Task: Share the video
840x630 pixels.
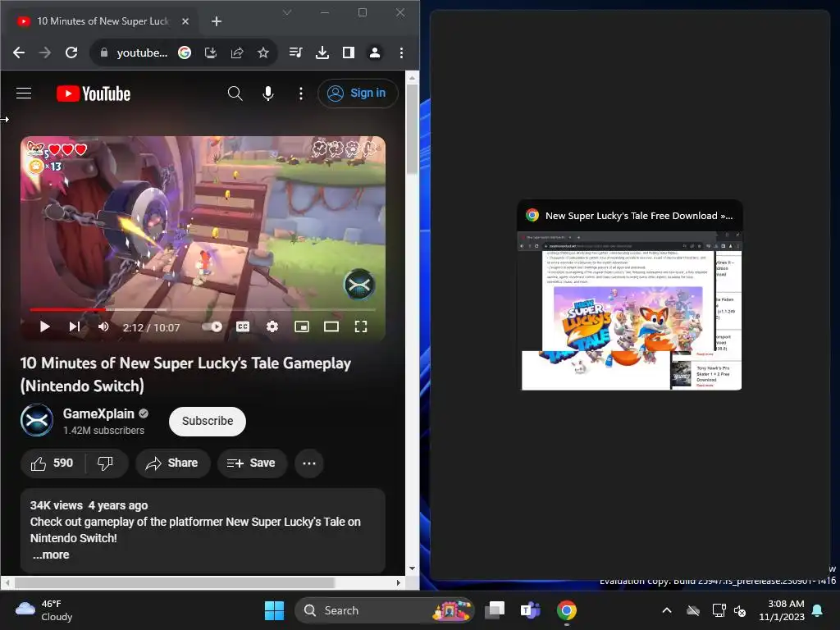Action: [172, 463]
